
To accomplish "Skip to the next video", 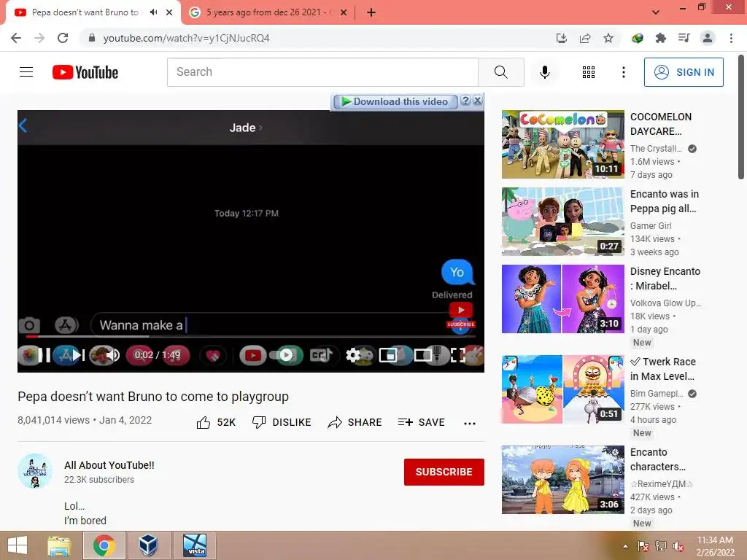I will click(x=79, y=355).
